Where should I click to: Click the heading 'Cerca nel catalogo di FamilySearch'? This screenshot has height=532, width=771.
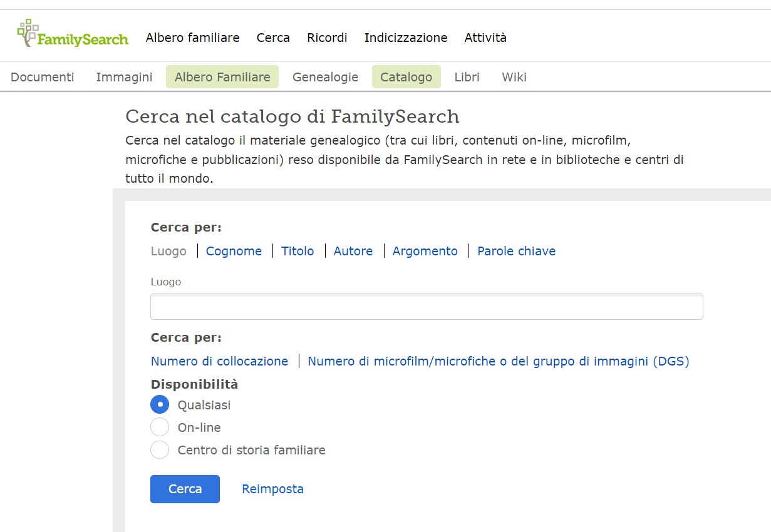pyautogui.click(x=292, y=116)
